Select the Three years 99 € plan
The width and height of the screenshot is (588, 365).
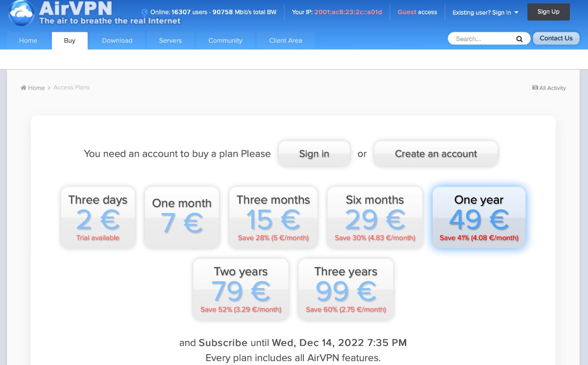click(x=346, y=289)
